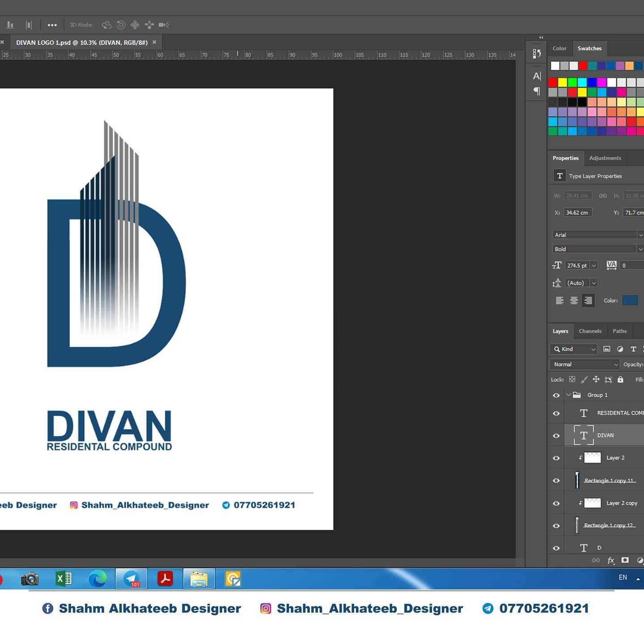Open the Normal blend mode dropdown
The height and width of the screenshot is (644, 644).
(x=585, y=364)
